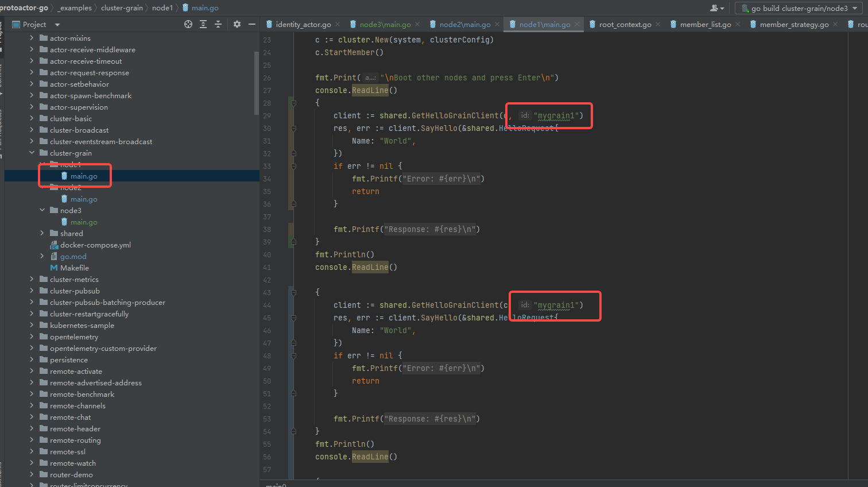Click 'cluster-grain' in the breadcrumb bar
868x487 pixels.
point(122,7)
